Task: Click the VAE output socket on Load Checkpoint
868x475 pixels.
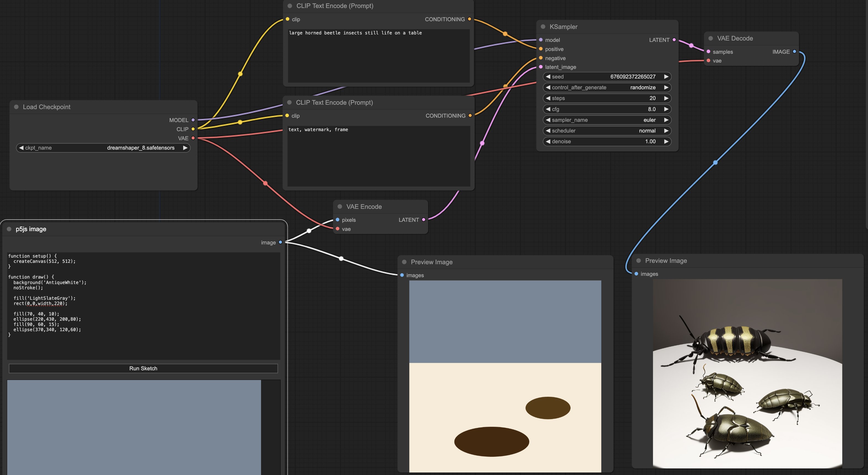Action: click(x=193, y=138)
